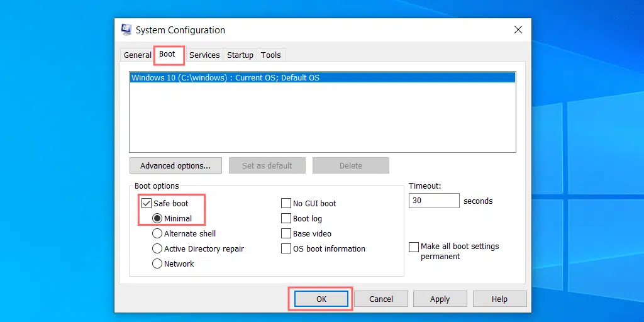Select the Windows 10 (C:\windows) boot entry
The height and width of the screenshot is (322, 644).
323,77
